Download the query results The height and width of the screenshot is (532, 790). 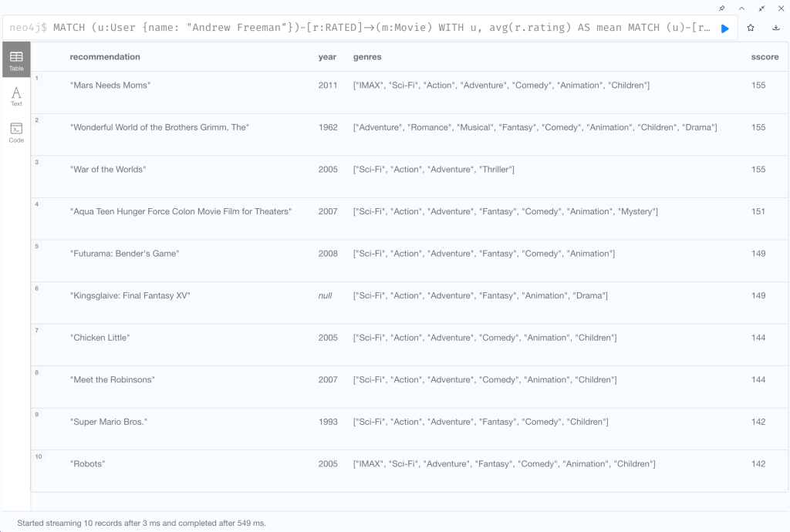(776, 29)
